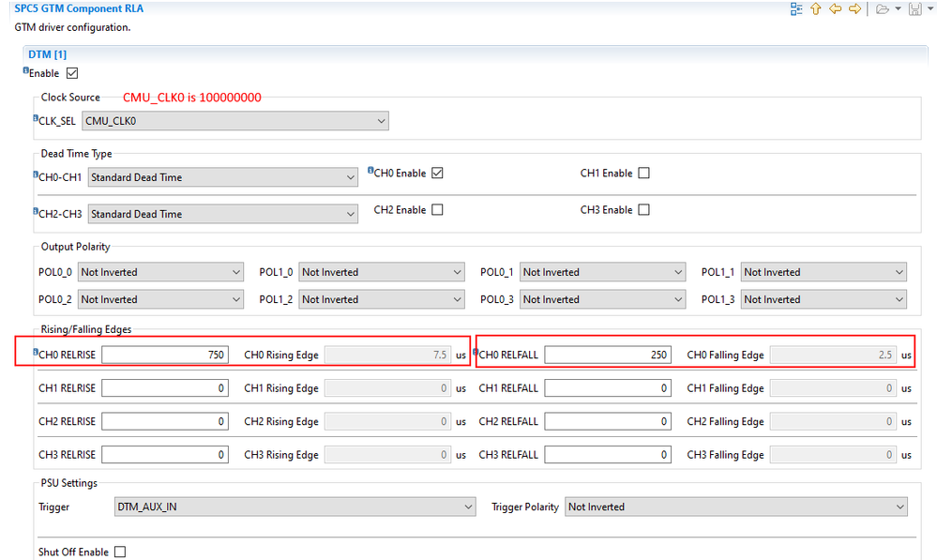
Task: Open the POL0_0 polarity dropdown
Action: click(160, 272)
